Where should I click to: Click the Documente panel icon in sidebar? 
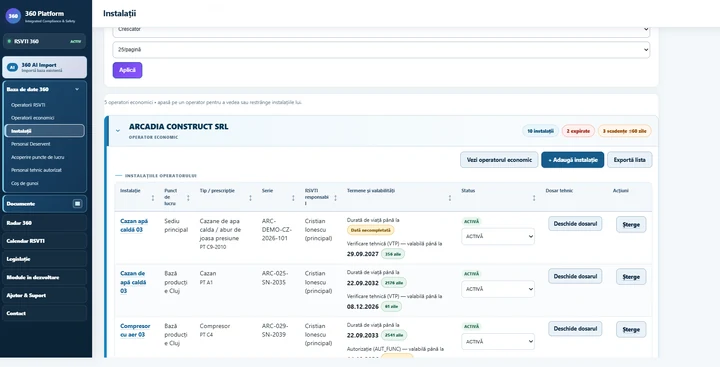pyautogui.click(x=78, y=203)
